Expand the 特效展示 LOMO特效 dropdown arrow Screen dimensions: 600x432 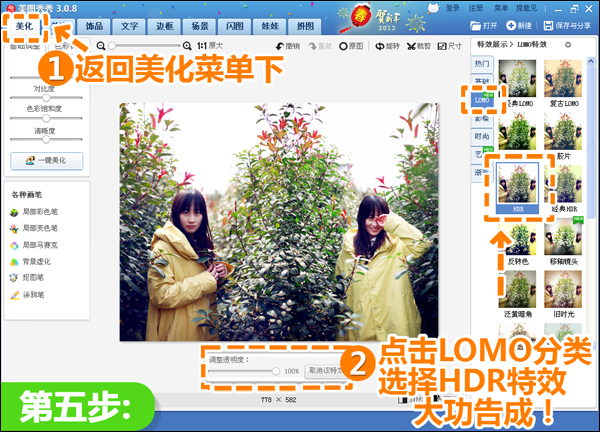(568, 45)
